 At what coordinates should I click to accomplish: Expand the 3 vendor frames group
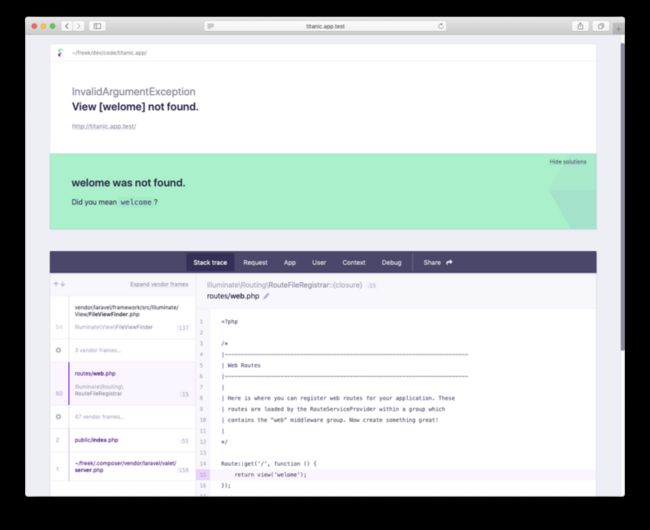(x=123, y=350)
